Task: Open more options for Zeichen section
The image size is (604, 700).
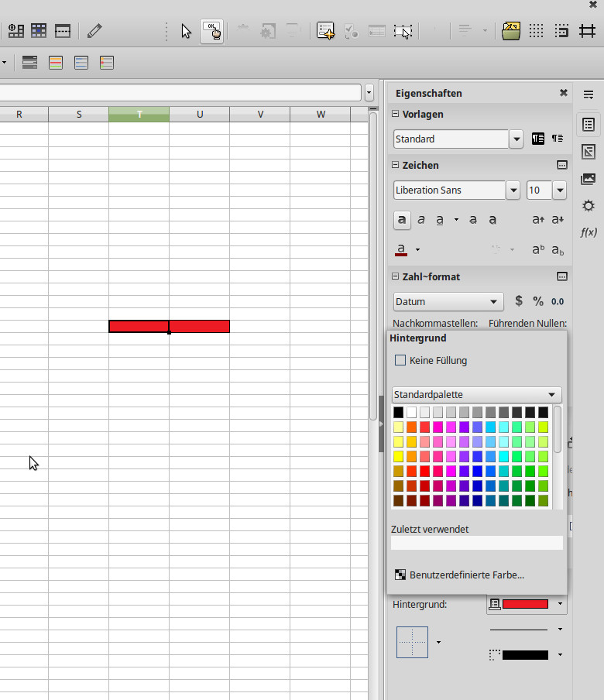Action: (x=562, y=165)
